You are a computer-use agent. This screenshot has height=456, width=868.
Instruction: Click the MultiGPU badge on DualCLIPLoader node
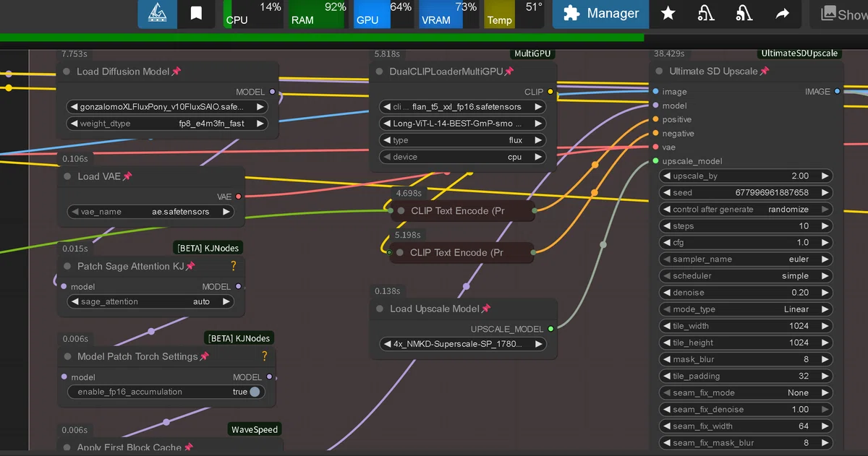pos(532,53)
